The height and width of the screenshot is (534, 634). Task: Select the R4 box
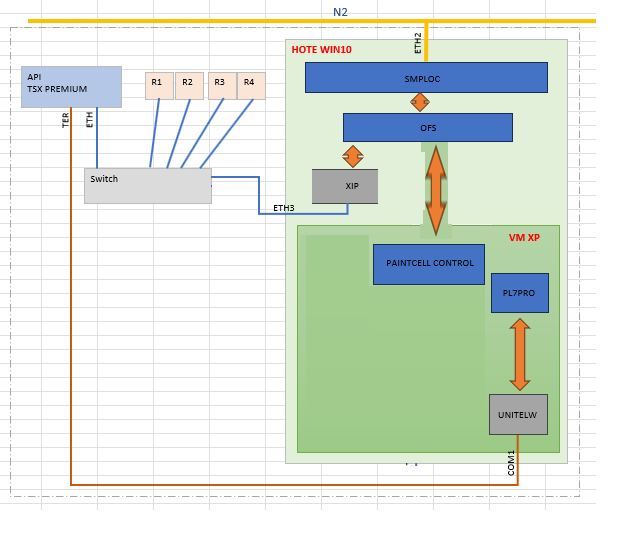click(251, 86)
